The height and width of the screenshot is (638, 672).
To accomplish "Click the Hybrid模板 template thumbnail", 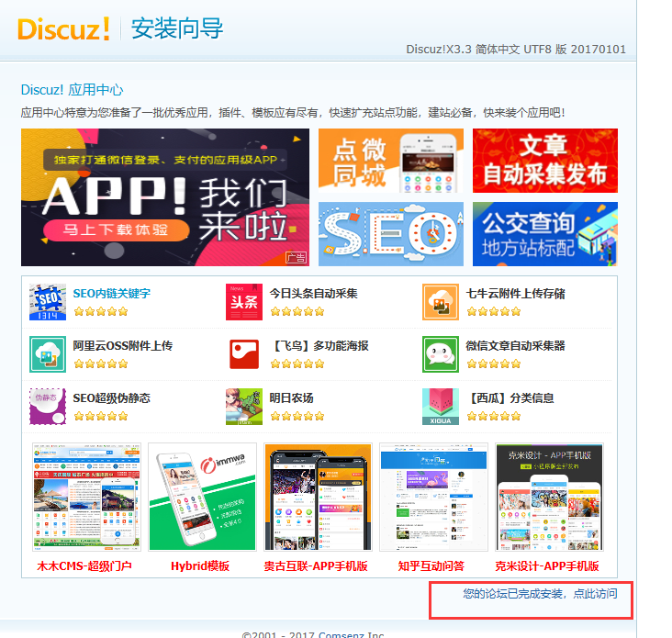I will click(202, 497).
